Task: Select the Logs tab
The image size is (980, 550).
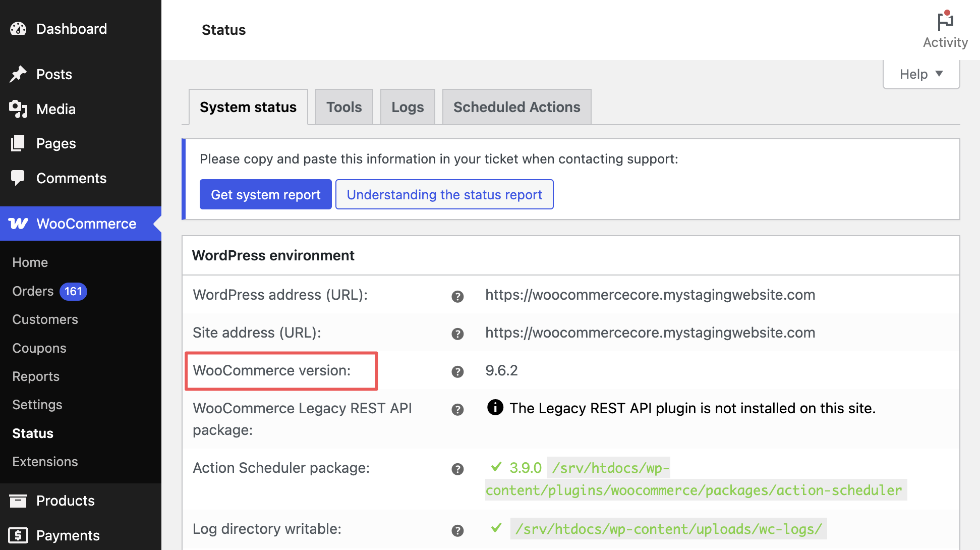Action: (407, 106)
